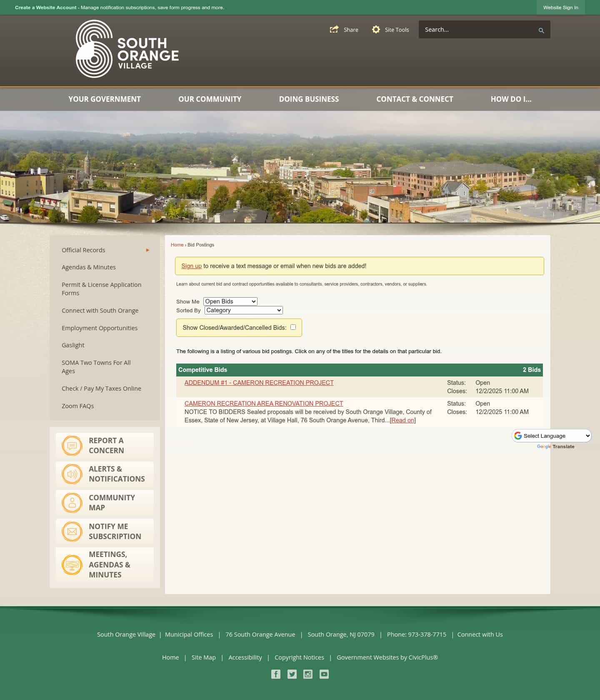Click the Website Sign In button
This screenshot has height=700, width=600.
(x=561, y=8)
